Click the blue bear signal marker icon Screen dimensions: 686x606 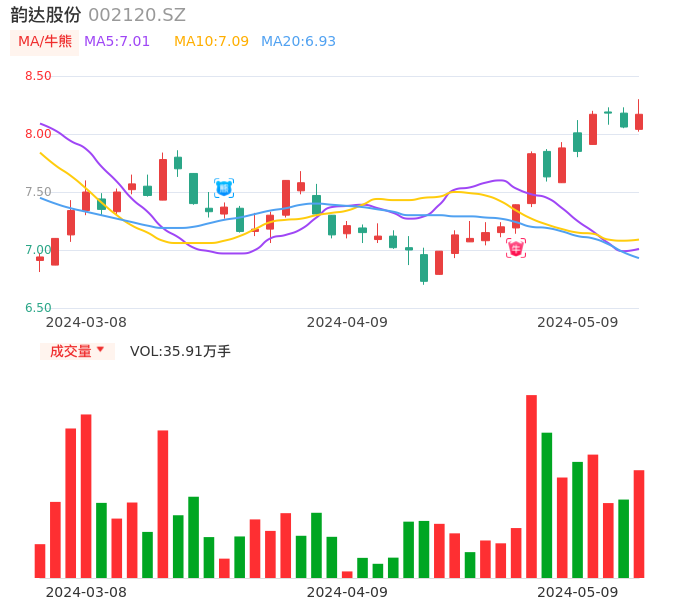[224, 187]
